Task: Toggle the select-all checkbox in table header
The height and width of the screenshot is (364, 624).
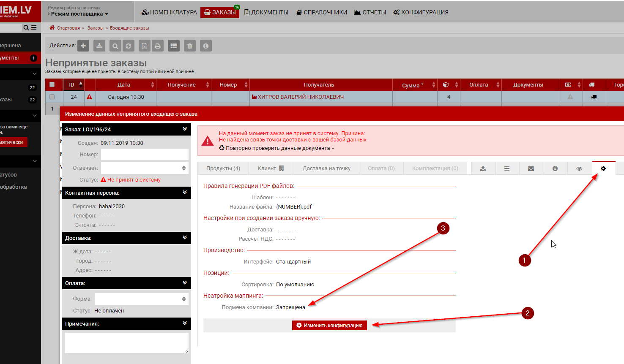Action: (x=52, y=84)
